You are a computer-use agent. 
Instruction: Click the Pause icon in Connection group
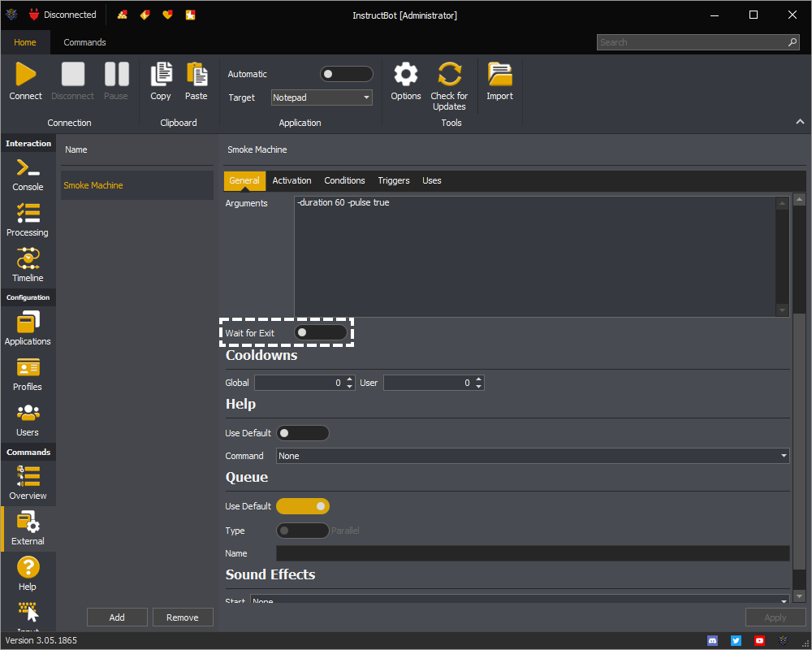tap(116, 74)
